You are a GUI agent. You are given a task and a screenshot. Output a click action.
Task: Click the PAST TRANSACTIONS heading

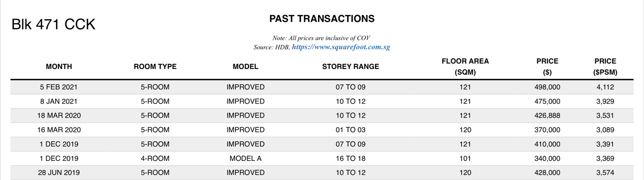coord(322,19)
